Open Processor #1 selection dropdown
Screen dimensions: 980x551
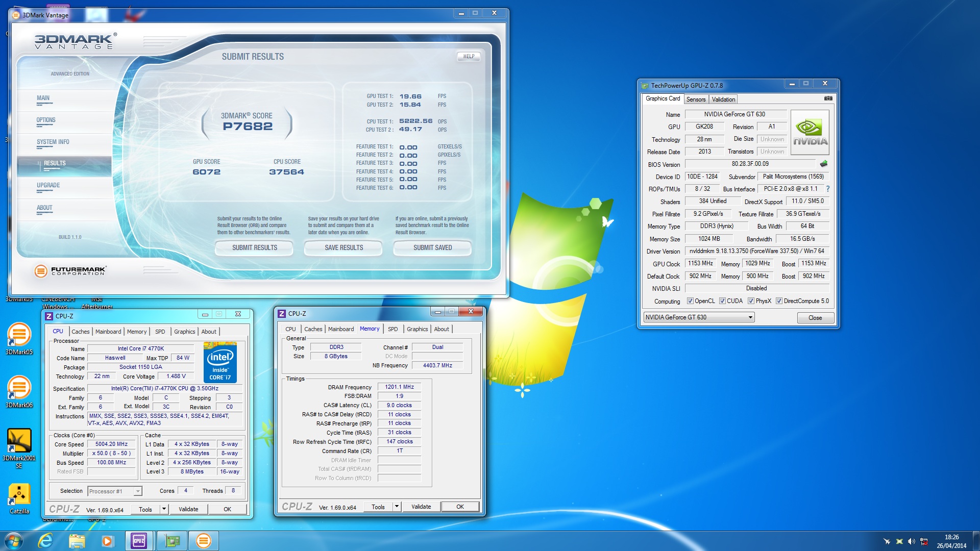[x=115, y=491]
